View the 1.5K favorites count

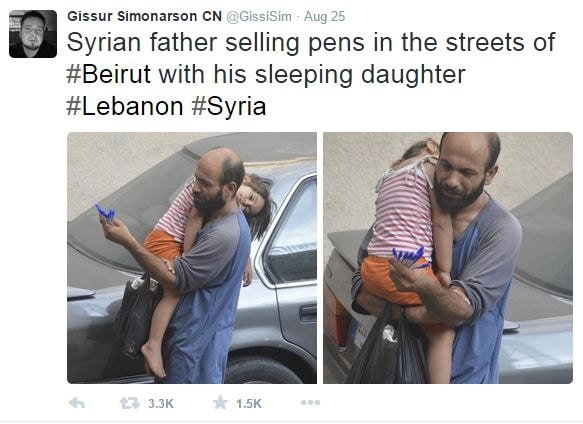pyautogui.click(x=249, y=404)
